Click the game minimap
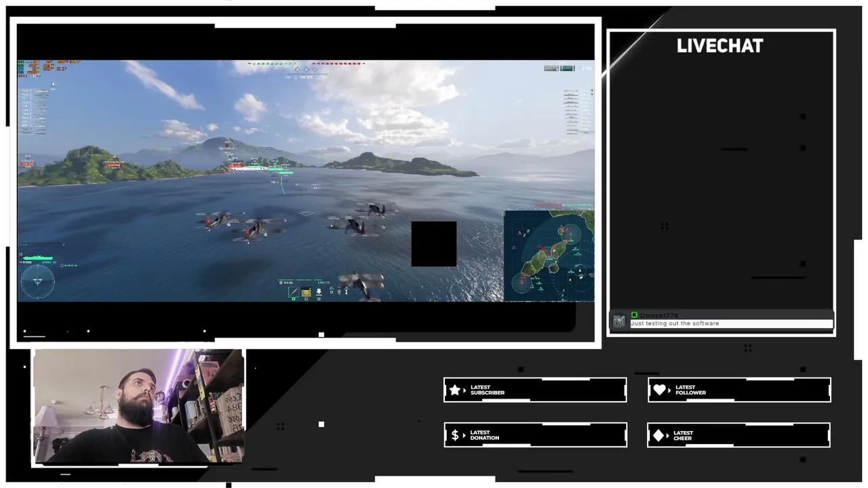The image size is (868, 488). point(549,256)
